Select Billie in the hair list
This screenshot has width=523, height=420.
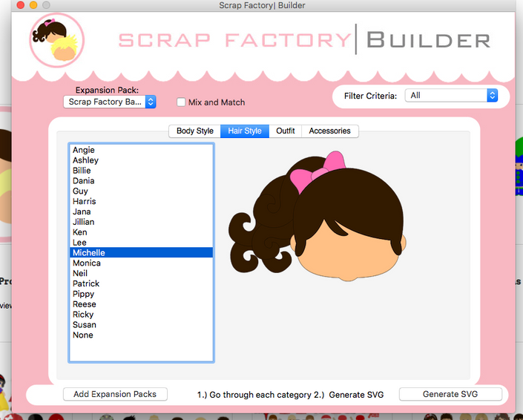coord(141,171)
